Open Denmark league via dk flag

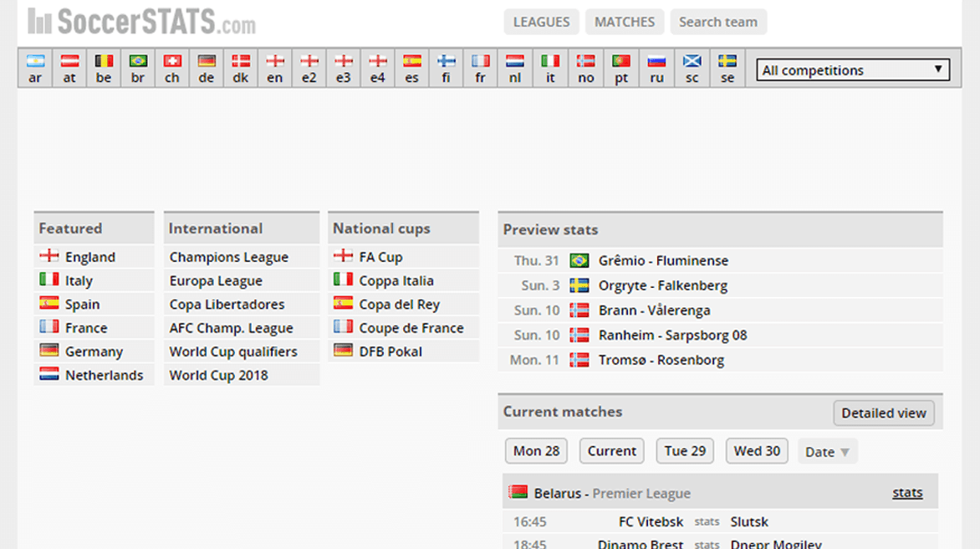tap(241, 68)
